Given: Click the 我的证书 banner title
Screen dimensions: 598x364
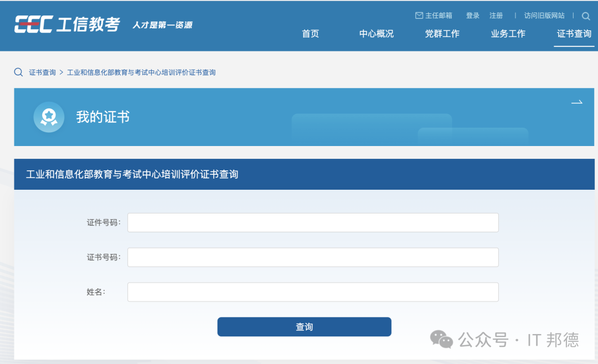Looking at the screenshot, I should pos(103,117).
